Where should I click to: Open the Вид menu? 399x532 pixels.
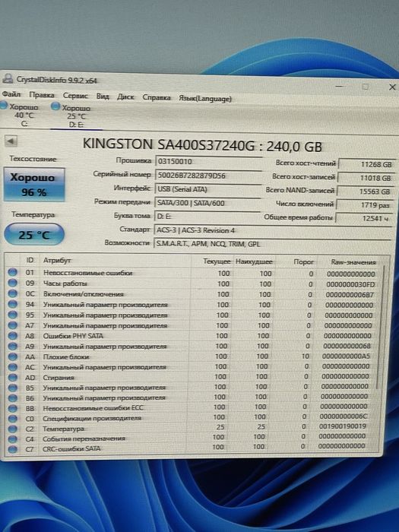[103, 97]
